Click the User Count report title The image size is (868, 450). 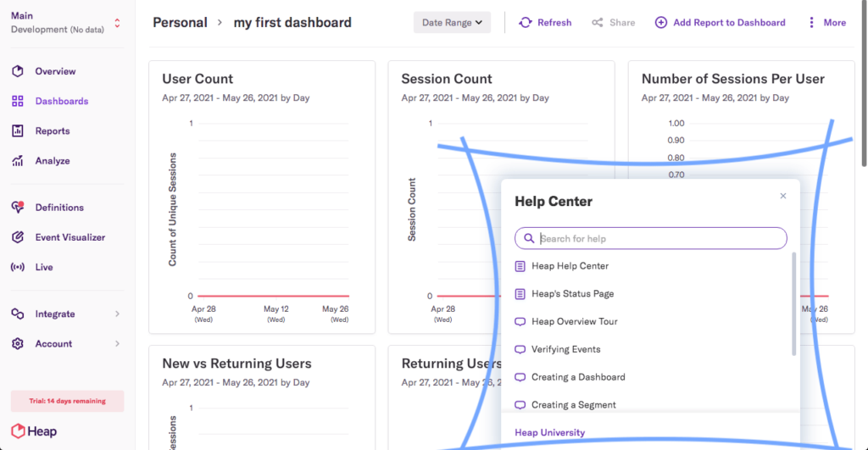(198, 79)
